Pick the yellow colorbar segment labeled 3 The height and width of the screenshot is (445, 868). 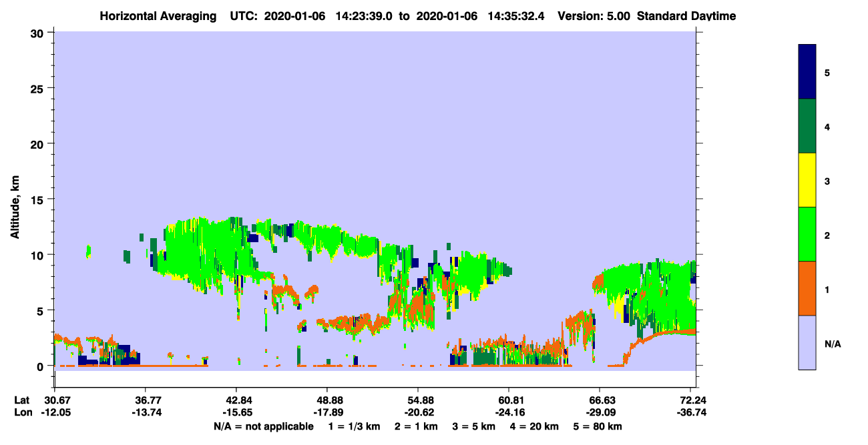point(807,180)
